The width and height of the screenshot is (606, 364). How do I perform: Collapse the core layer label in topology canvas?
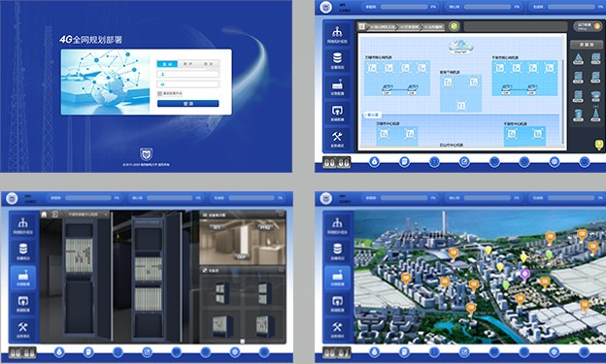(x=373, y=115)
